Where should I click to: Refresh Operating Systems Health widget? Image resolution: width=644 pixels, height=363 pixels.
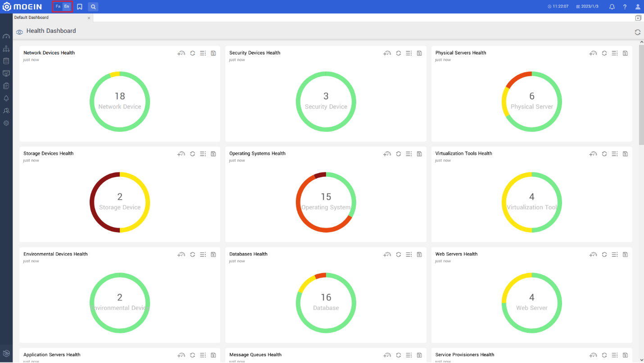point(399,154)
